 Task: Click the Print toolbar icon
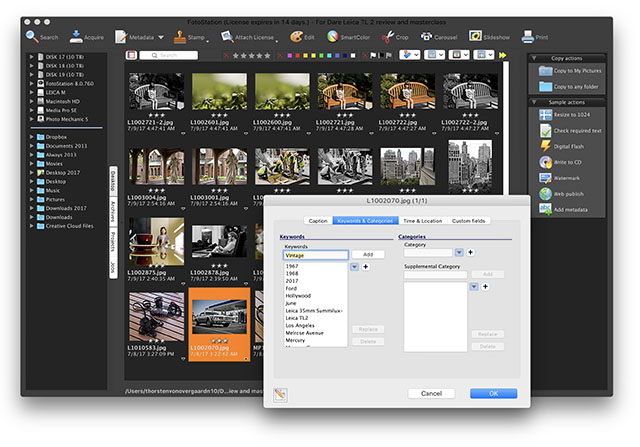(x=527, y=37)
